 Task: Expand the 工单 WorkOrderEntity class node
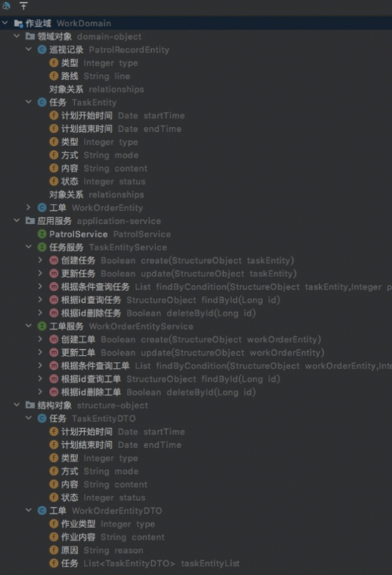[x=29, y=207]
